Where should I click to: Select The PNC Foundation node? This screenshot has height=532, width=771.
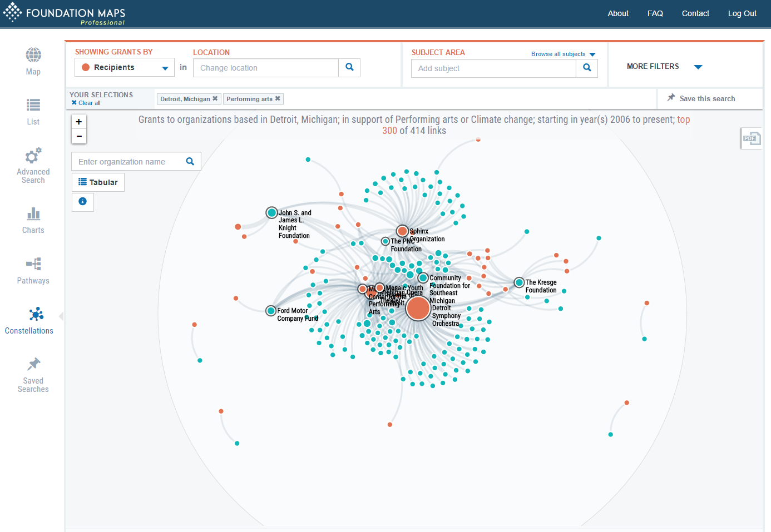385,241
